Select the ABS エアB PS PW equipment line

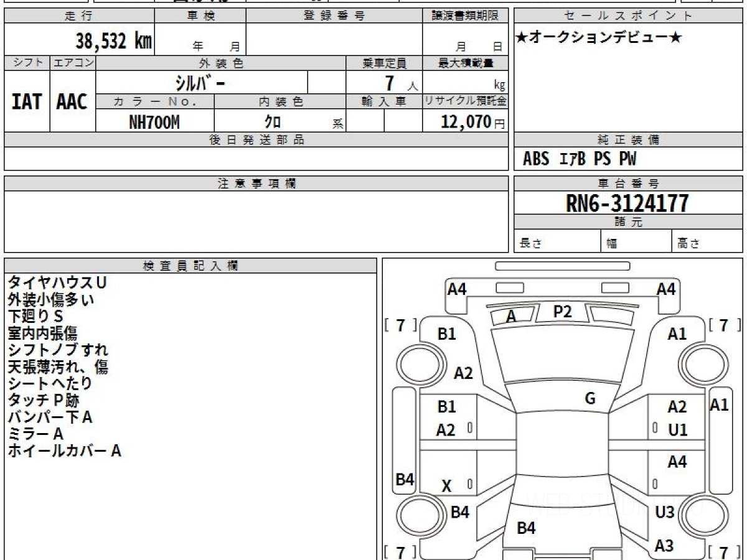pyautogui.click(x=580, y=159)
